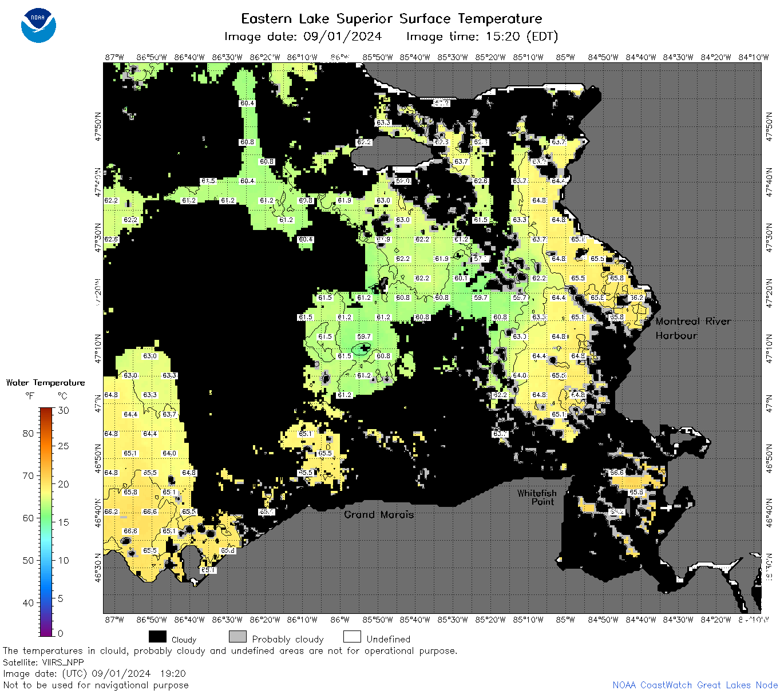Click the °C unit label
The image size is (784, 694).
tap(62, 396)
